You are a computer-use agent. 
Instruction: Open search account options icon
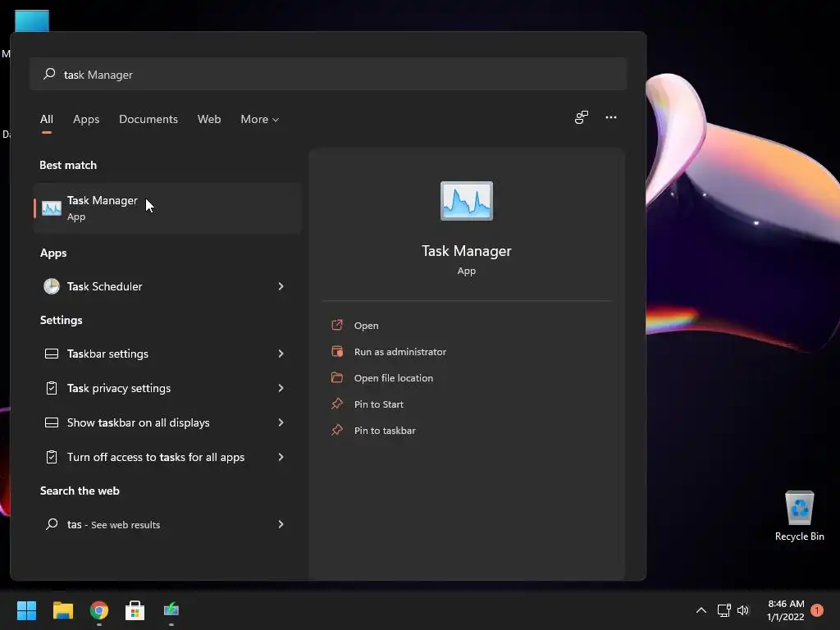click(x=582, y=117)
